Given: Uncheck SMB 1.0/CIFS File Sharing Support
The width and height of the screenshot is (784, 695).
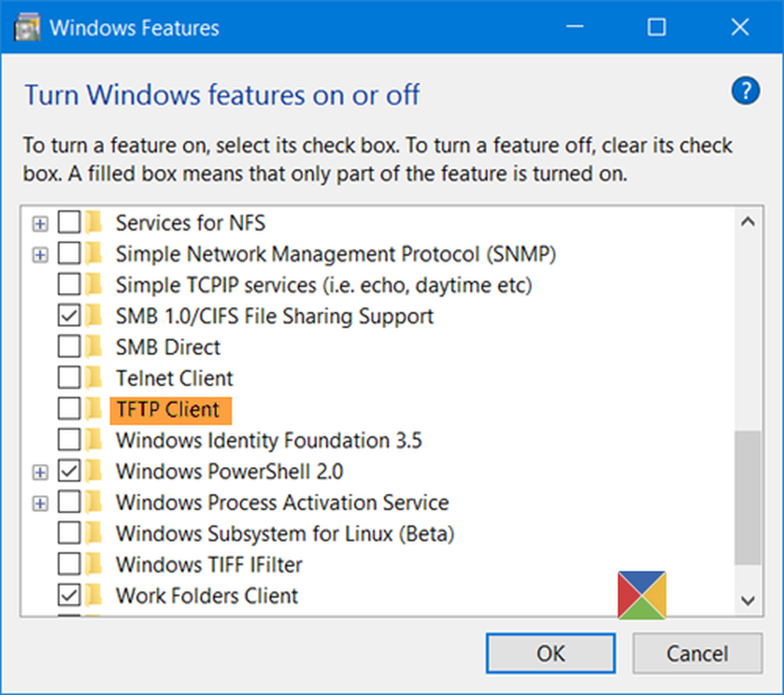Looking at the screenshot, I should pyautogui.click(x=70, y=316).
